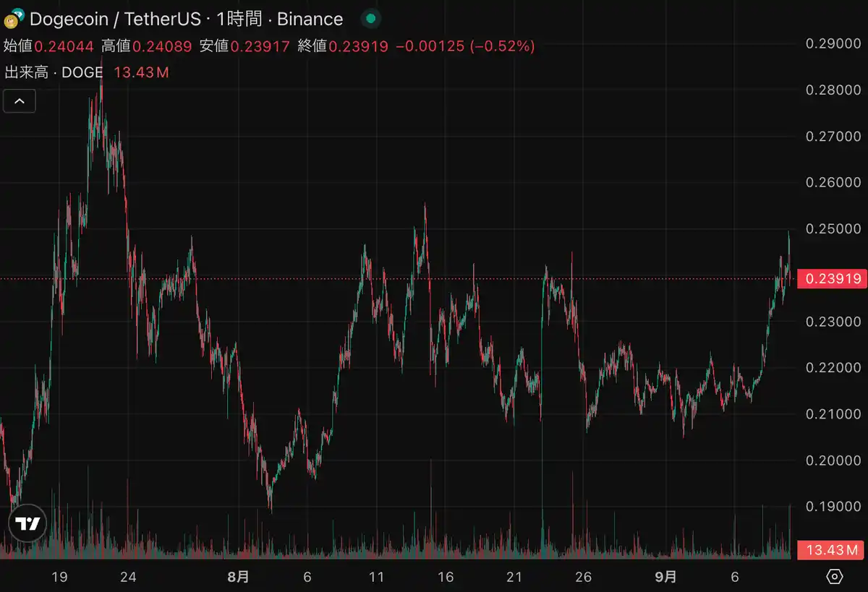
Task: Click the −0.52% change percentage text
Action: [502, 46]
